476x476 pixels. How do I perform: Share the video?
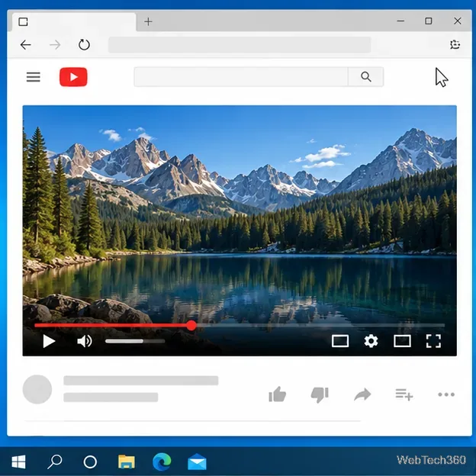[362, 394]
